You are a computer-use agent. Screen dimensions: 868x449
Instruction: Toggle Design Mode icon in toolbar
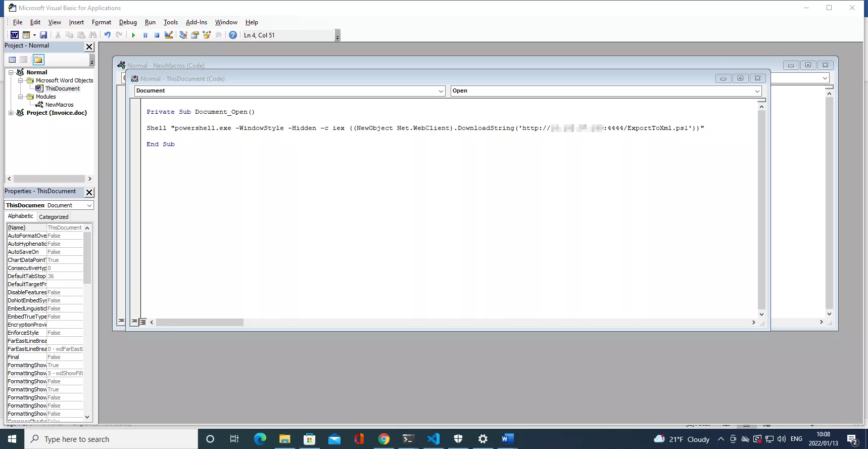tap(169, 35)
